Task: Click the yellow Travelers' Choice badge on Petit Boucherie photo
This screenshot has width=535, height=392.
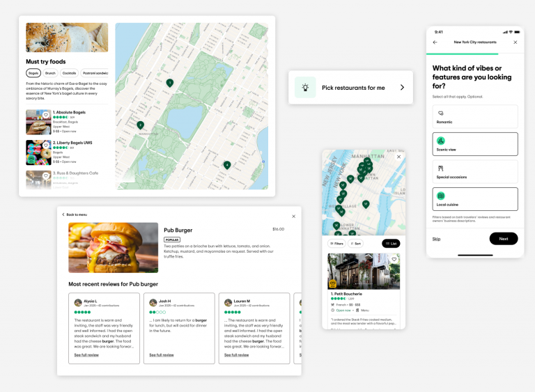Action: pos(333,283)
